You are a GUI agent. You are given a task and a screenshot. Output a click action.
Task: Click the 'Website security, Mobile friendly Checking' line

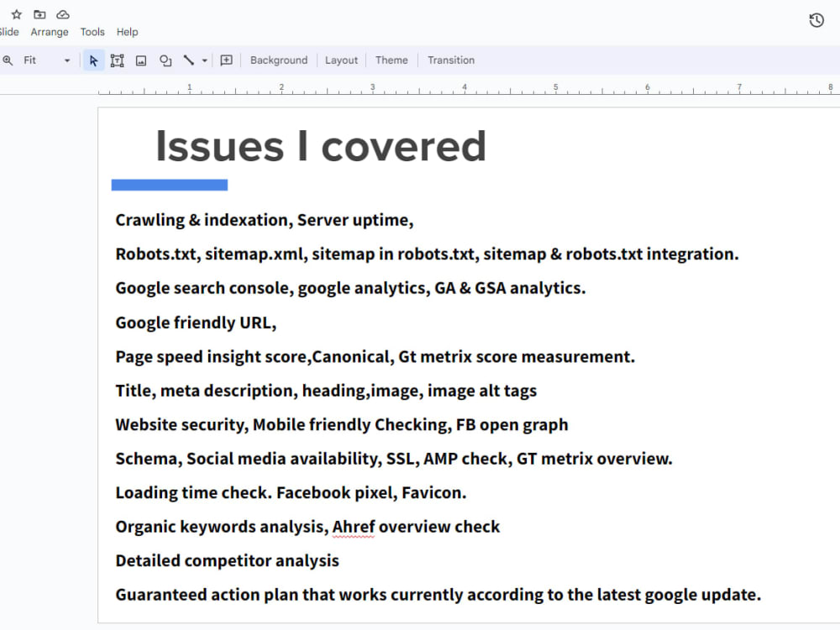click(x=341, y=425)
